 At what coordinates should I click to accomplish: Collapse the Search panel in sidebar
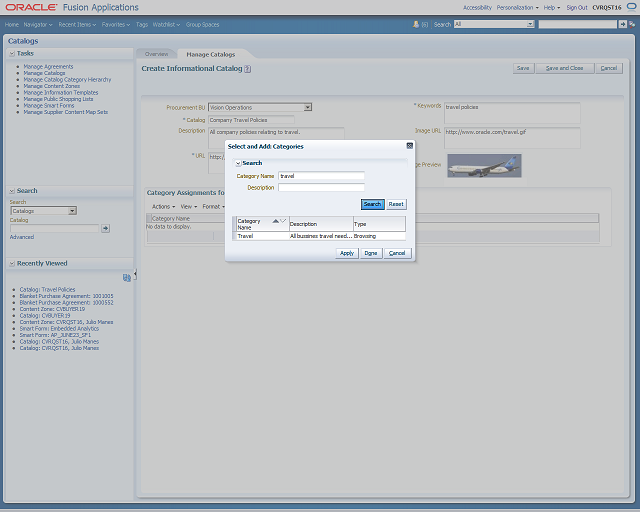click(x=12, y=191)
